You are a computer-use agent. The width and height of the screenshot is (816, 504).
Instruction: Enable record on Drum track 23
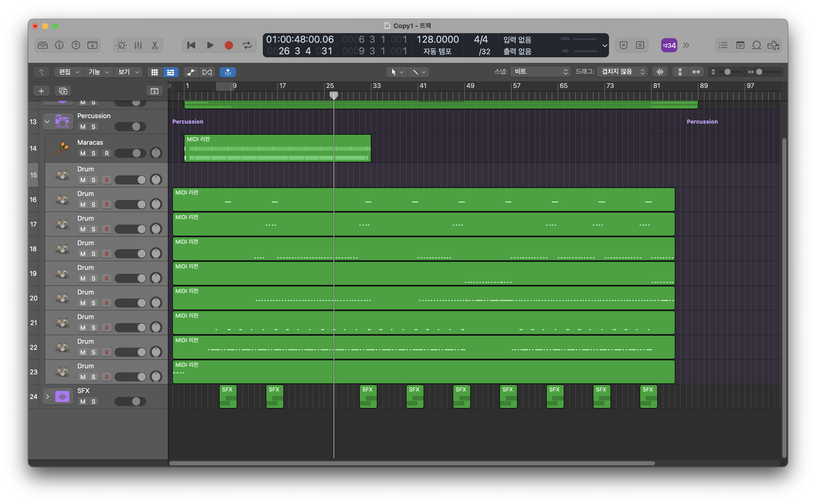coord(107,377)
